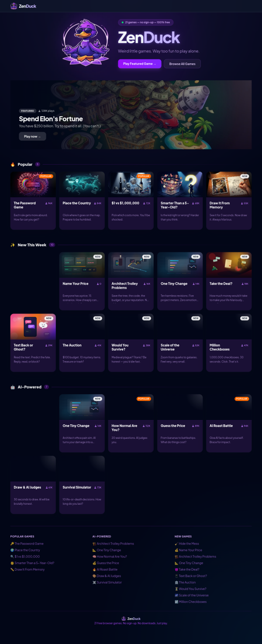Image resolution: width=262 pixels, height=644 pixels.
Task: Open the Million Checkboxes game card
Action: tap(229, 343)
